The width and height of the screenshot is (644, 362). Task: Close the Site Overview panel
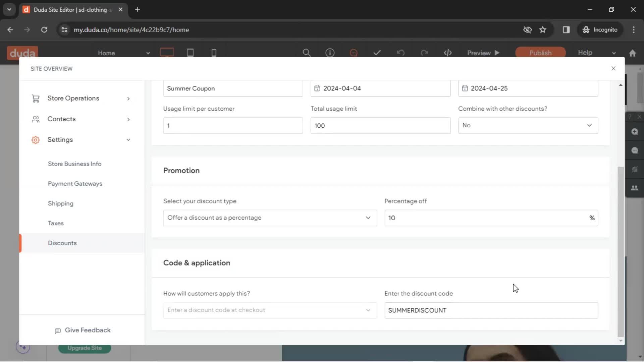613,68
